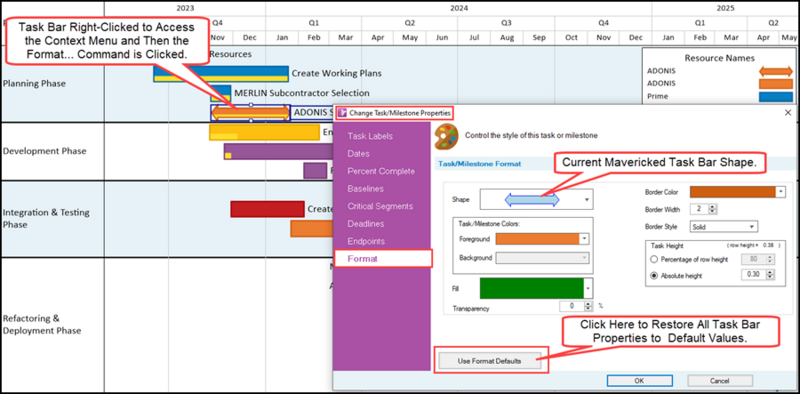The height and width of the screenshot is (394, 800).
Task: Open the Border Color dropdown arrow
Action: (780, 192)
